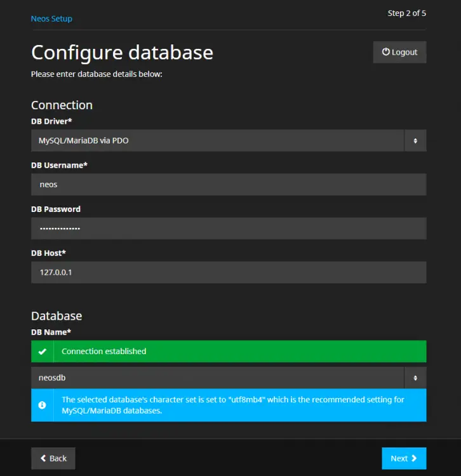Return with the Back button
The height and width of the screenshot is (476, 461).
53,458
